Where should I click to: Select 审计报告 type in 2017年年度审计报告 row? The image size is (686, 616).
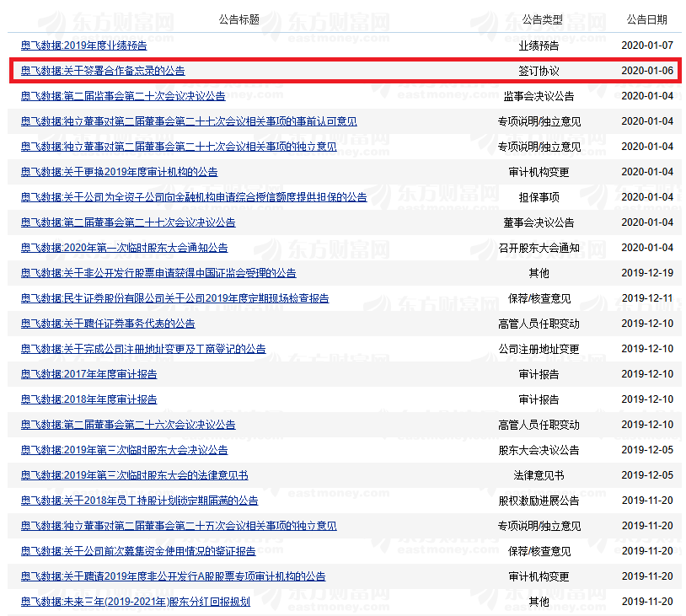[539, 374]
